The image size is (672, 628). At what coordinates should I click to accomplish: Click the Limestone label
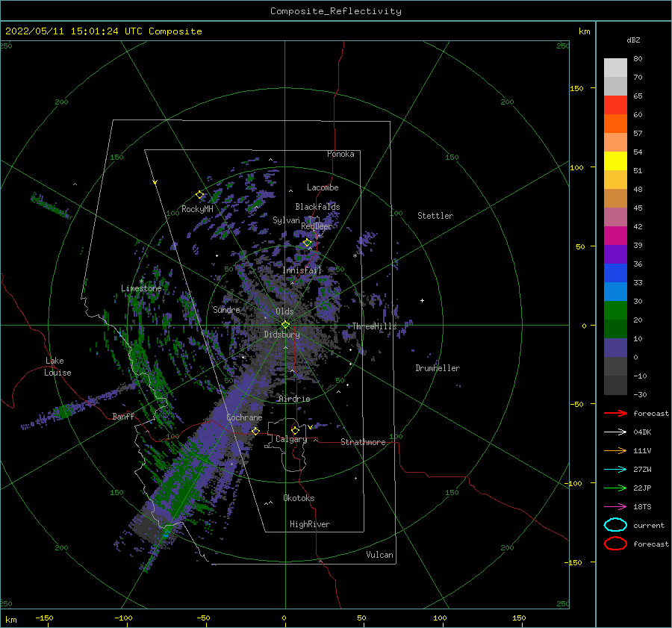(x=141, y=288)
